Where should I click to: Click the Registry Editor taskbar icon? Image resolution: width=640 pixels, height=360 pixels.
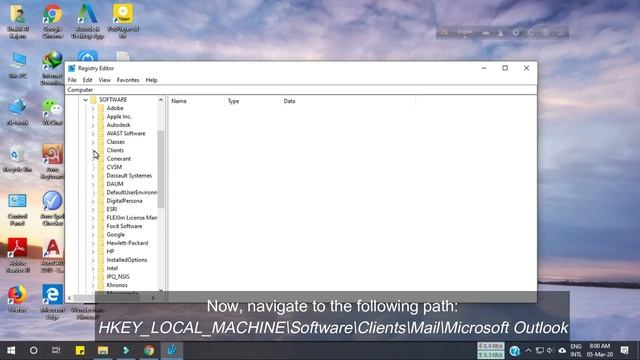click(172, 350)
